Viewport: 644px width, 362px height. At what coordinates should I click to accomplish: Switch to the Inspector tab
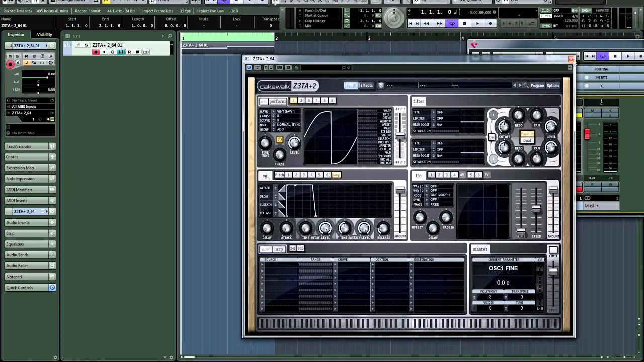point(16,35)
